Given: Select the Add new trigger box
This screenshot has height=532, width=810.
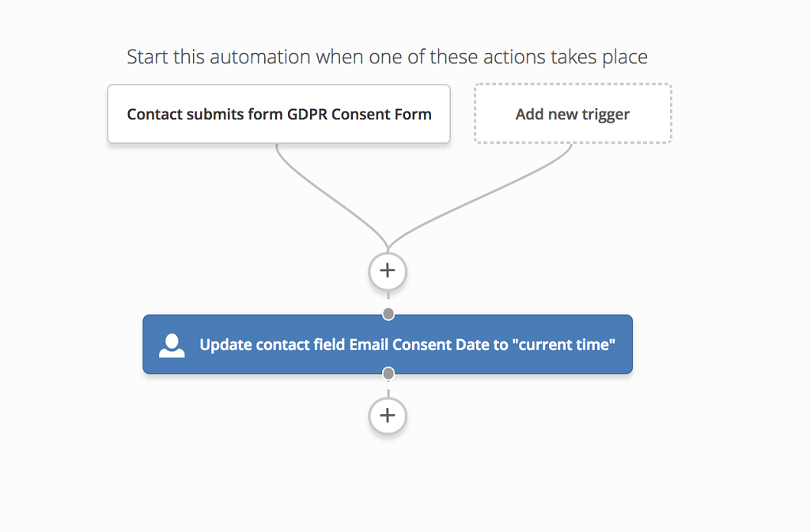Looking at the screenshot, I should pos(573,115).
